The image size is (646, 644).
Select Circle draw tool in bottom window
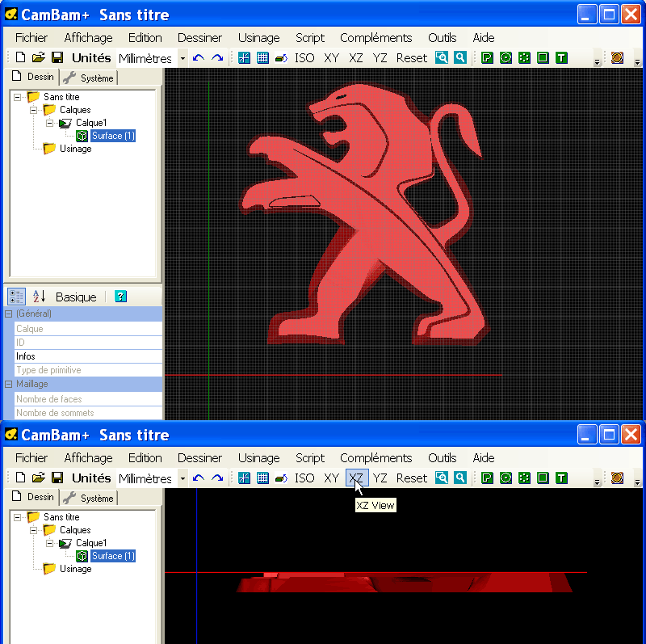[x=505, y=478]
